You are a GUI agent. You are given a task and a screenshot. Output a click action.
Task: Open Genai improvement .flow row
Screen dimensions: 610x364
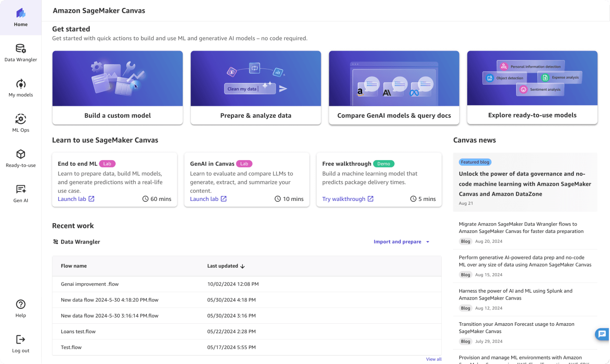tap(247, 284)
